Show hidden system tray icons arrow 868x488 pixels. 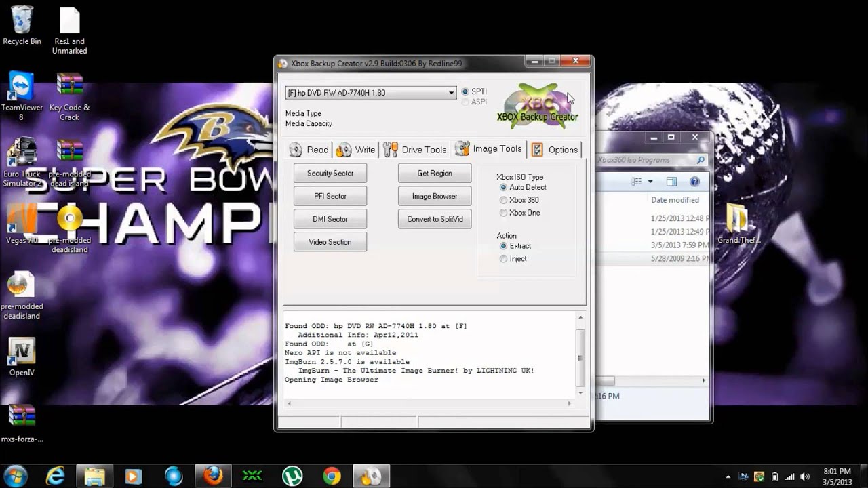coord(728,476)
